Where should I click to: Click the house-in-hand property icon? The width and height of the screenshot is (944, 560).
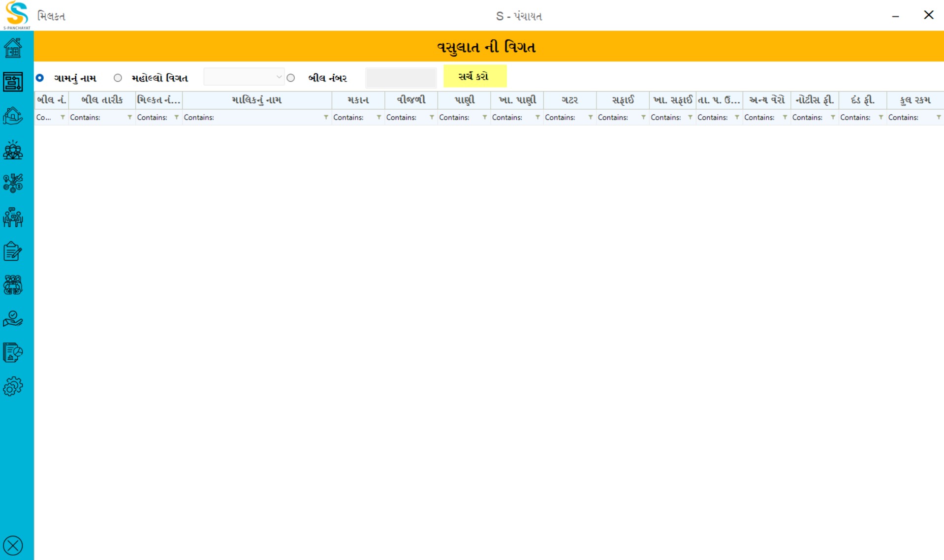click(13, 116)
